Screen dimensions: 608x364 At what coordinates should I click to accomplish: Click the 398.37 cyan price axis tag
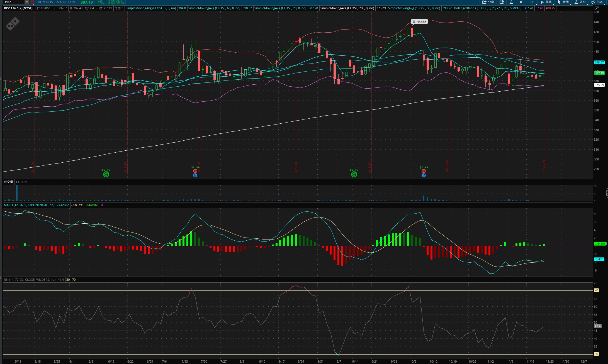tap(599, 62)
